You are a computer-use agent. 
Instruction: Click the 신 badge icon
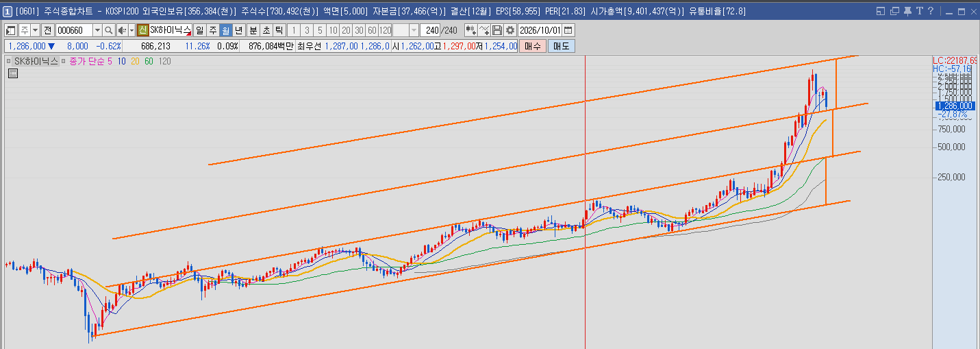pyautogui.click(x=142, y=30)
